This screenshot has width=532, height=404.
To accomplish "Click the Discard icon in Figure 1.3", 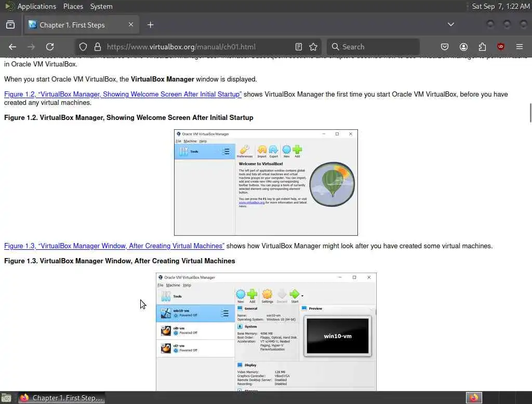I will [282, 296].
